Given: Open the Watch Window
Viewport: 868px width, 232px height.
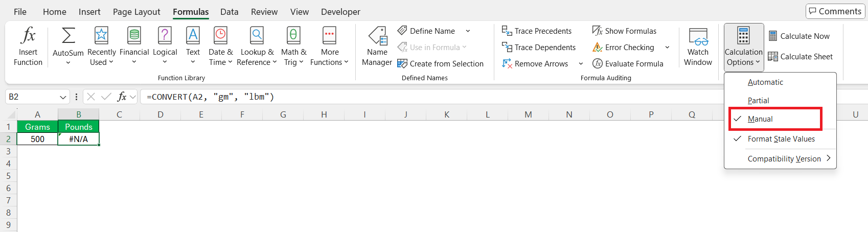Looking at the screenshot, I should [698, 46].
